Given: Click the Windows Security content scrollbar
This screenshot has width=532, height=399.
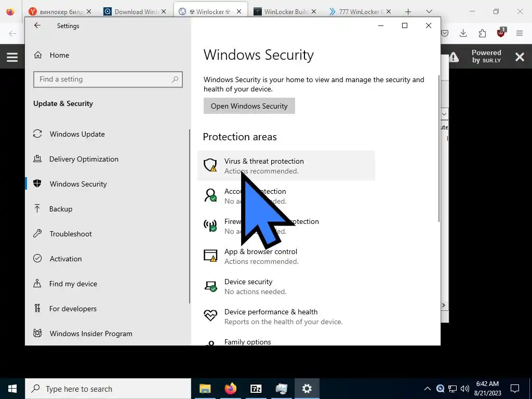Looking at the screenshot, I should 439,149.
